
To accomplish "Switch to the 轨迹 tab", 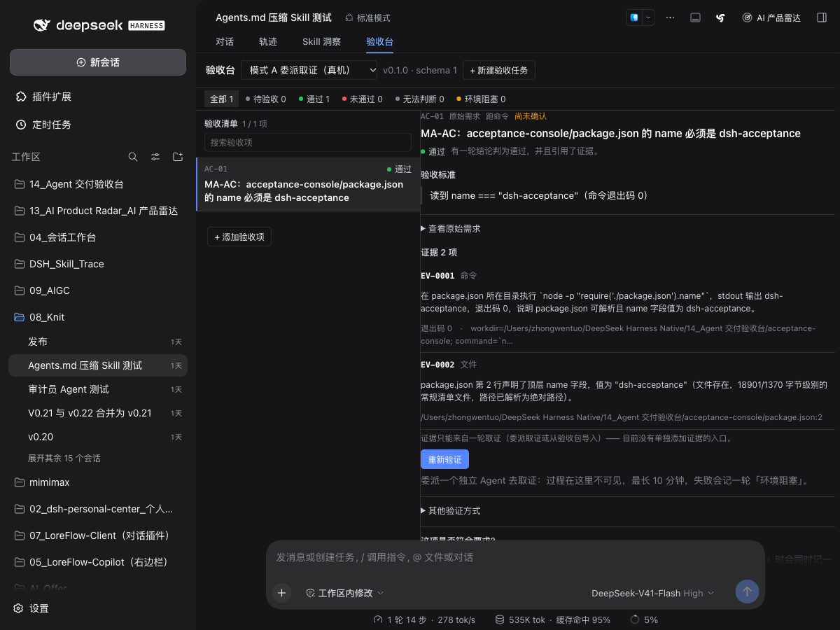I will [x=268, y=41].
